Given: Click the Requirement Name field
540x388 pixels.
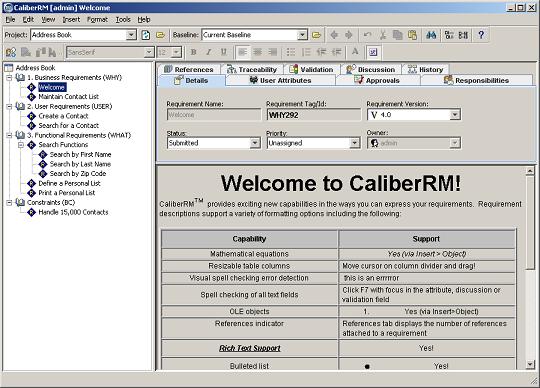Looking at the screenshot, I should coord(214,115).
